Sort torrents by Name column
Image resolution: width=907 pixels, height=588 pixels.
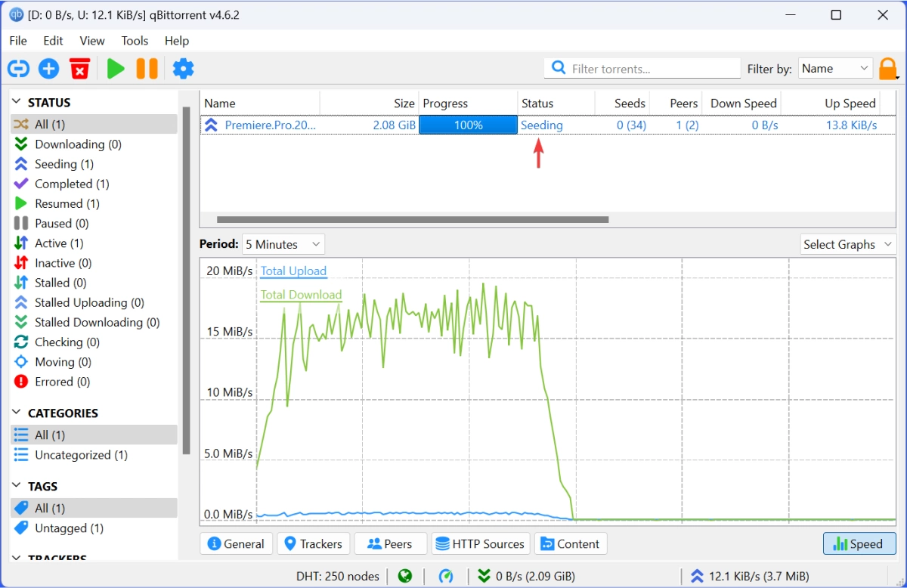(x=260, y=103)
